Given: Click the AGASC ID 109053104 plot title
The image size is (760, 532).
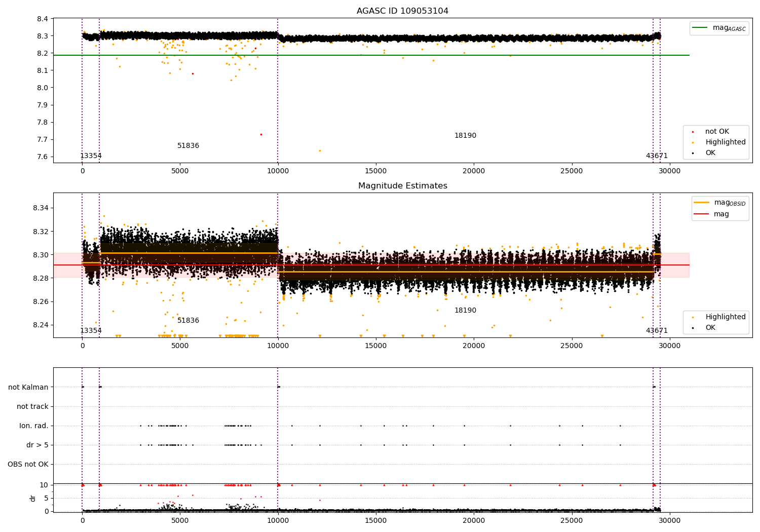Looking at the screenshot, I should click(402, 11).
